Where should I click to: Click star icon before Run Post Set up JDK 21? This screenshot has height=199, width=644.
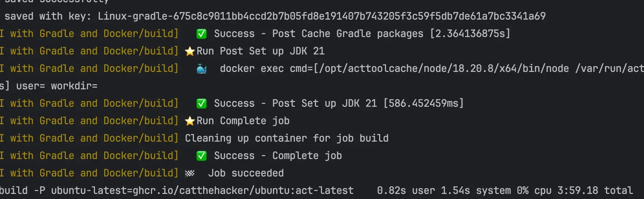[190, 51]
